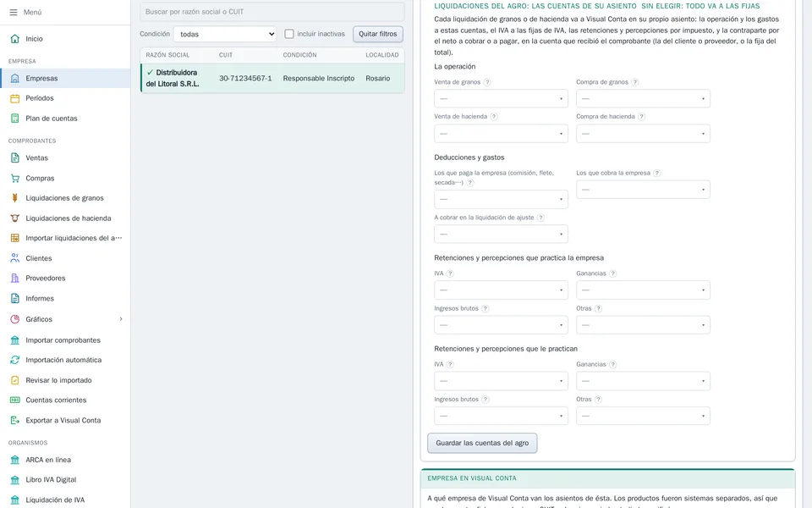
Task: Open the Venta de hacienda account dropdown
Action: click(501, 134)
